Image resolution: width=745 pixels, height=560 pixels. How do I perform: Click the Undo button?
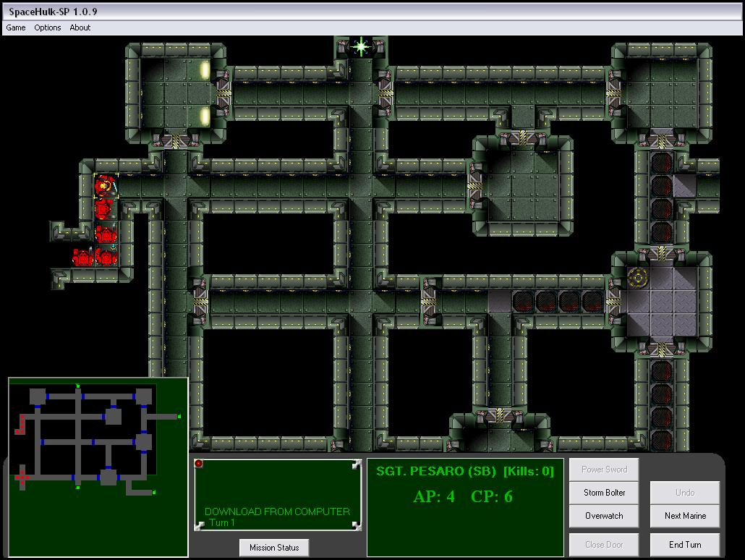(685, 493)
